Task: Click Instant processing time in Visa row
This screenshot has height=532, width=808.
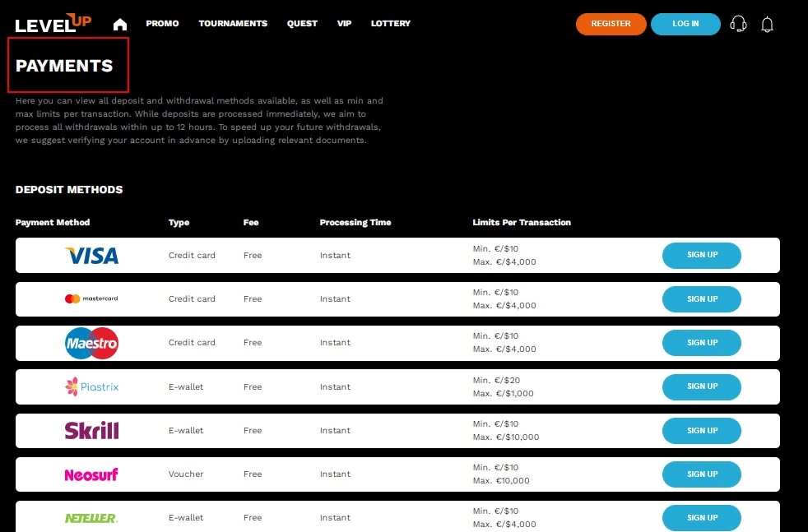Action: coord(335,256)
